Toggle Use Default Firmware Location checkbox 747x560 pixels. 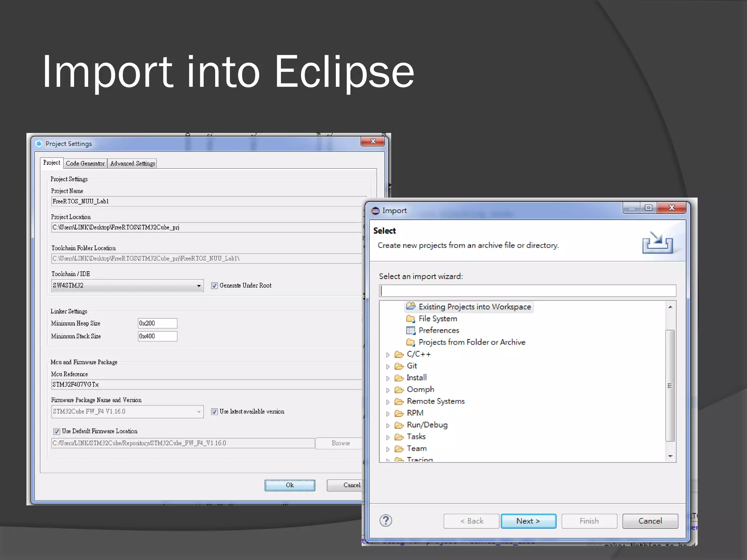coord(57,431)
